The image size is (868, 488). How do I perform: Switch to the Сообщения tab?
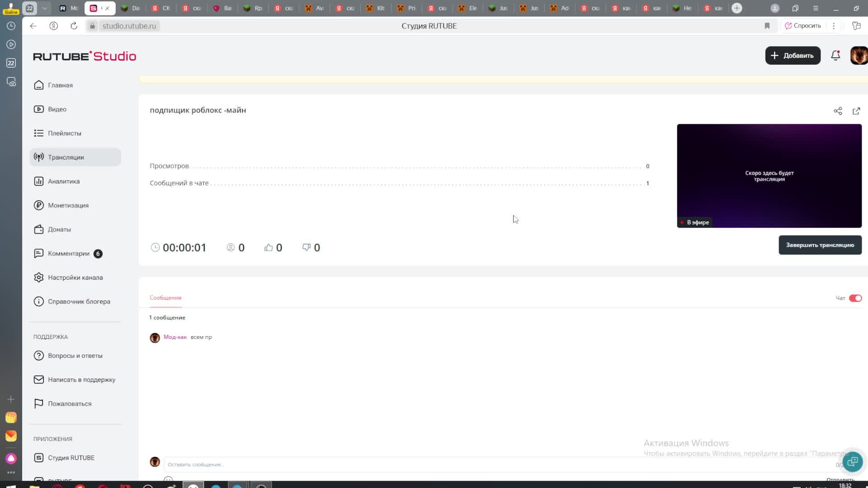click(165, 298)
